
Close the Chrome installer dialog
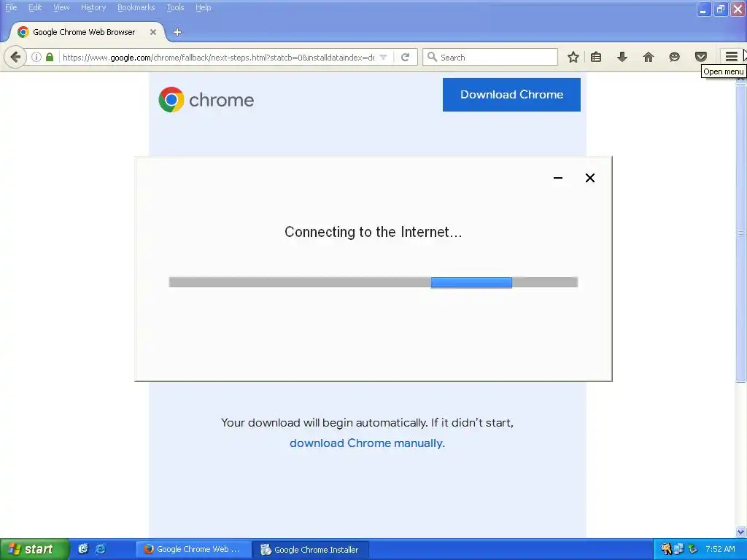(x=589, y=178)
